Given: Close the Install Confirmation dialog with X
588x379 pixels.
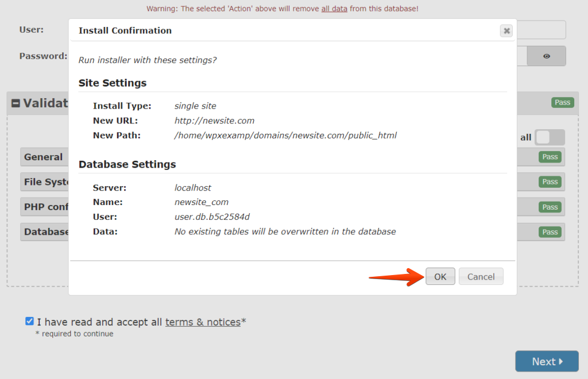Looking at the screenshot, I should 506,31.
